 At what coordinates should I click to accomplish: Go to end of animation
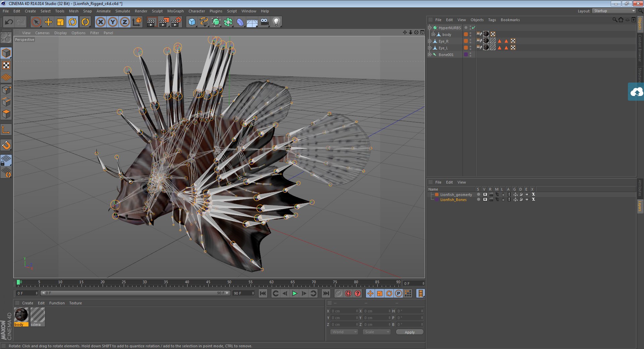(326, 294)
